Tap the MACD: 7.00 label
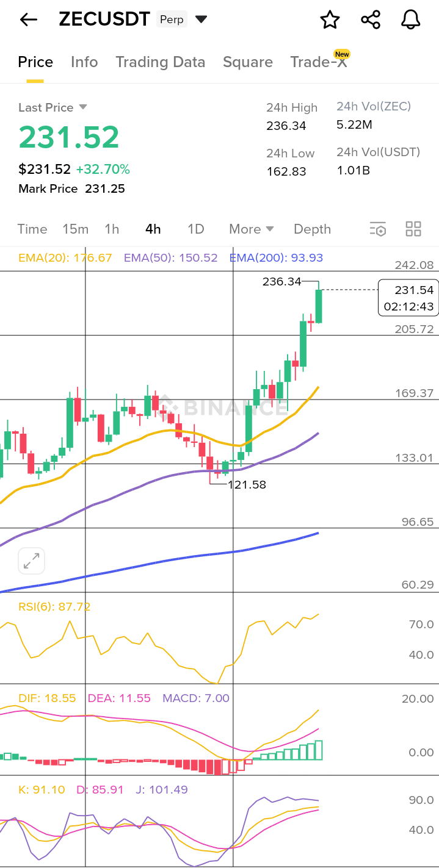Viewport: 439px width, 868px height. [196, 698]
